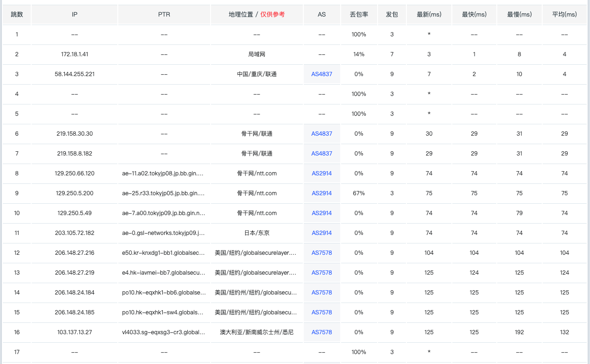Click PTR po10.hk-eqxhk1-bb6.globalse
The width and height of the screenshot is (590, 364).
164,293
